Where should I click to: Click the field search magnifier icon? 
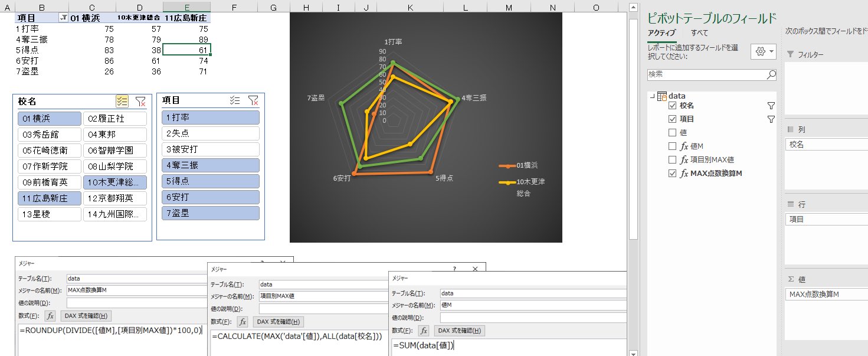coord(771,74)
